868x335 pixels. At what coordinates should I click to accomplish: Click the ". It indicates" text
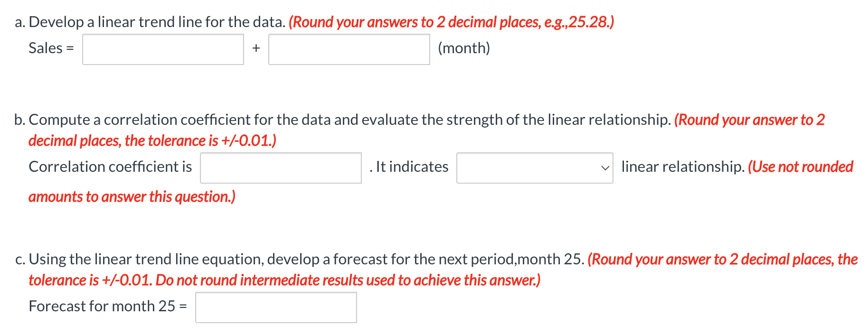pyautogui.click(x=409, y=167)
